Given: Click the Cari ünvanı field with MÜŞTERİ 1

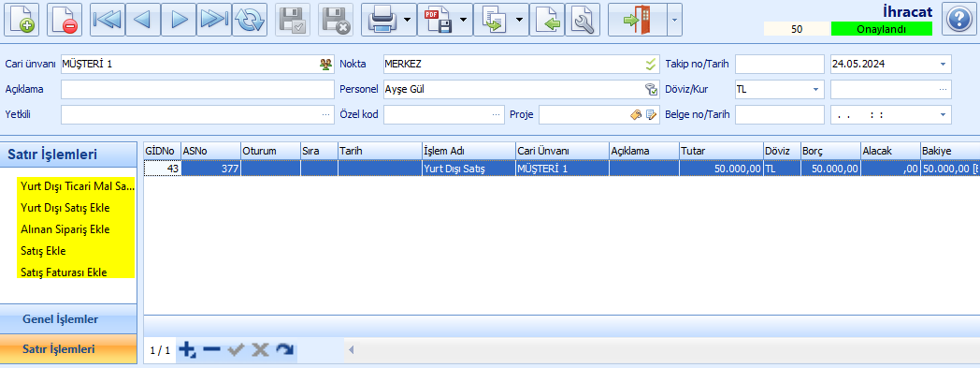Looking at the screenshot, I should pyautogui.click(x=197, y=64).
